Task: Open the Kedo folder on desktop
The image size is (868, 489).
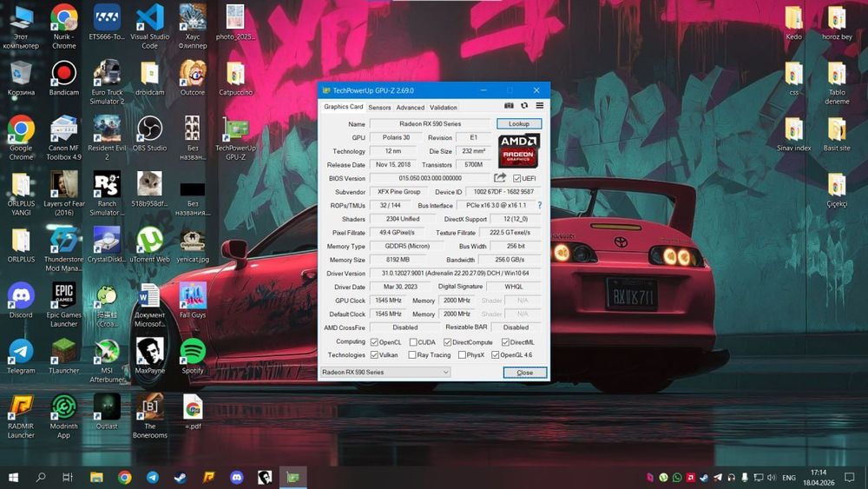Action: [x=794, y=23]
